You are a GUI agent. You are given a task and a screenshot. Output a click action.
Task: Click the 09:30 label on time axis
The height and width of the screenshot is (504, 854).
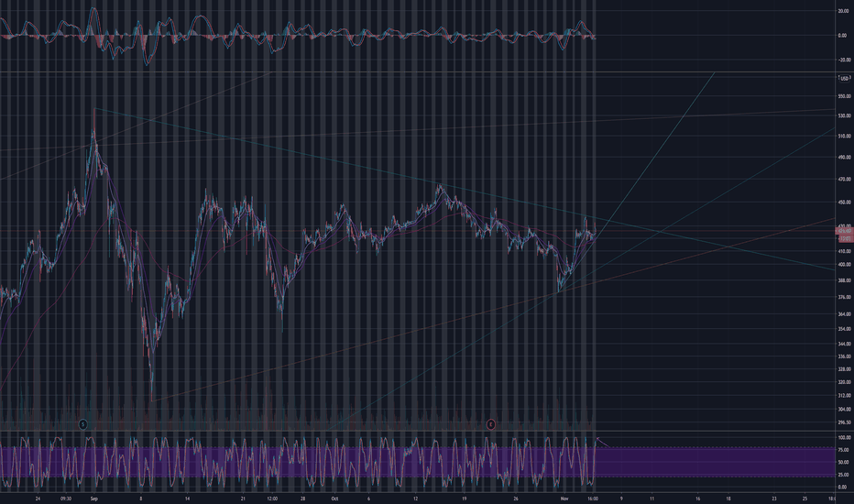click(65, 499)
